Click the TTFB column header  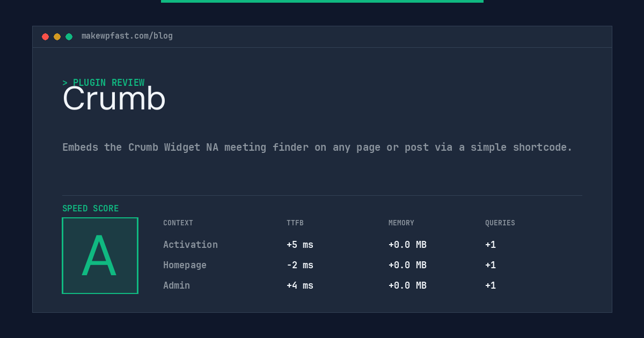click(295, 223)
